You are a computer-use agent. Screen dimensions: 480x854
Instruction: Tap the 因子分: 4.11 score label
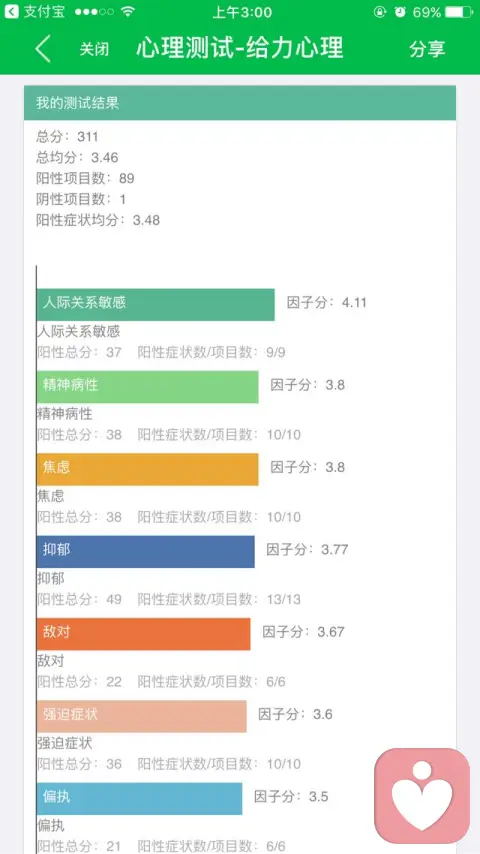[x=327, y=303]
